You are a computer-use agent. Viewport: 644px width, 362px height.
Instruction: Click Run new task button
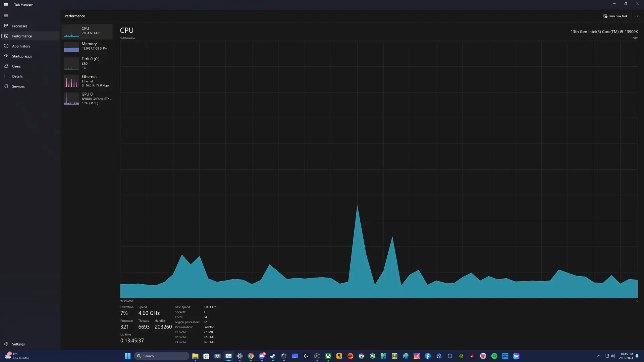click(x=615, y=16)
